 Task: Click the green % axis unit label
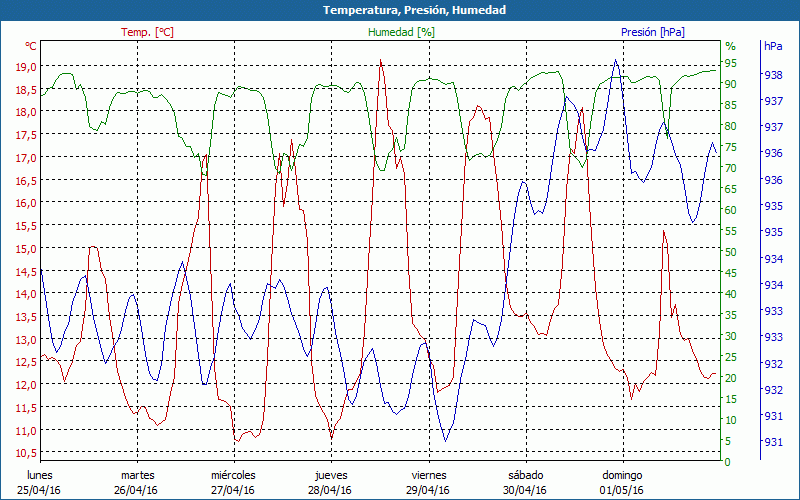730,46
